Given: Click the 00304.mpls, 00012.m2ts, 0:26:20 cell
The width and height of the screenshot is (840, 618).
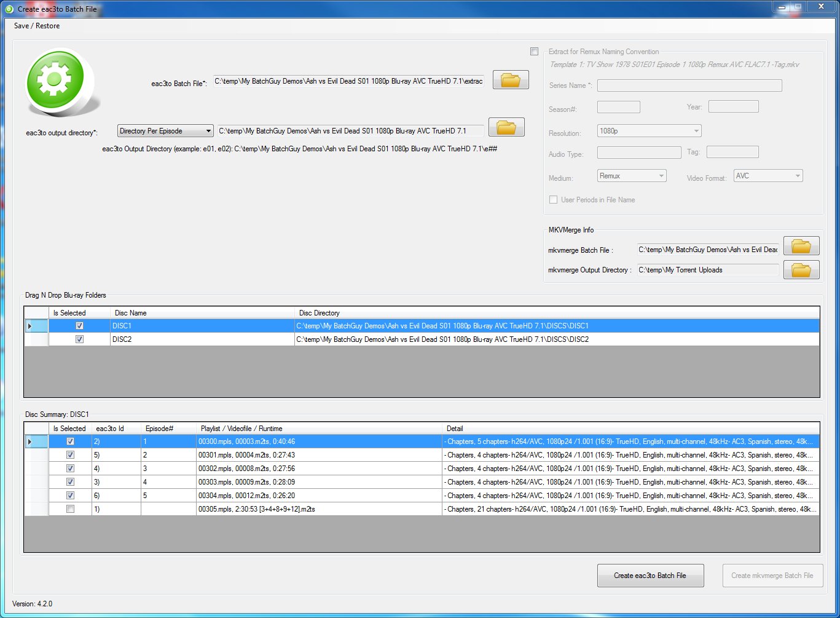Looking at the screenshot, I should pos(319,496).
